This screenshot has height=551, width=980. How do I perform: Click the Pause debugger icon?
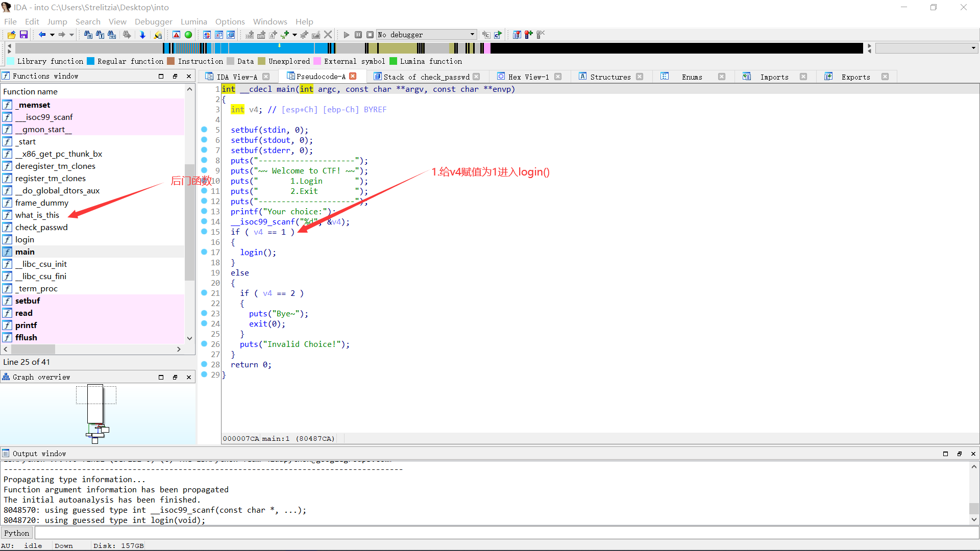point(357,34)
